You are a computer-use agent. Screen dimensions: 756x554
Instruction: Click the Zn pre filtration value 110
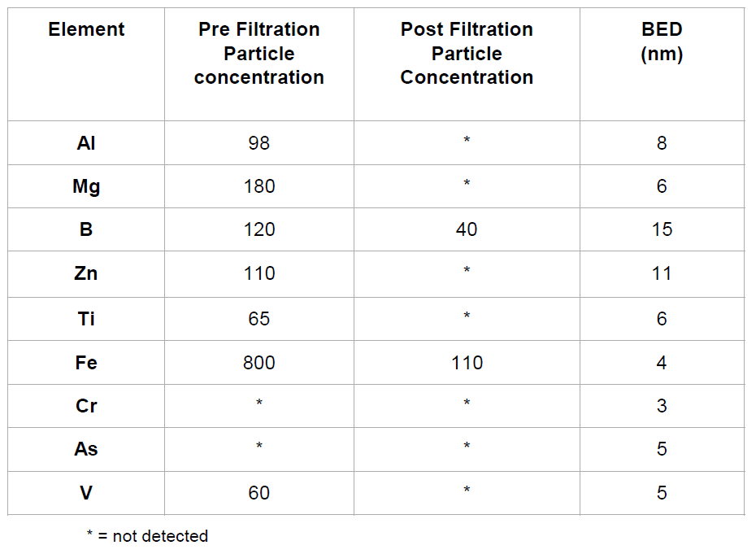pos(259,273)
